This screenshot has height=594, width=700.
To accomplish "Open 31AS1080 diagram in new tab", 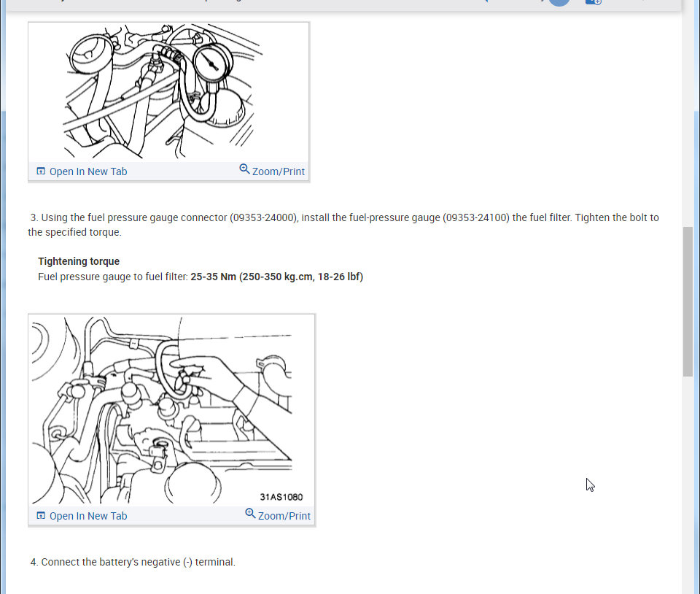I will click(82, 516).
